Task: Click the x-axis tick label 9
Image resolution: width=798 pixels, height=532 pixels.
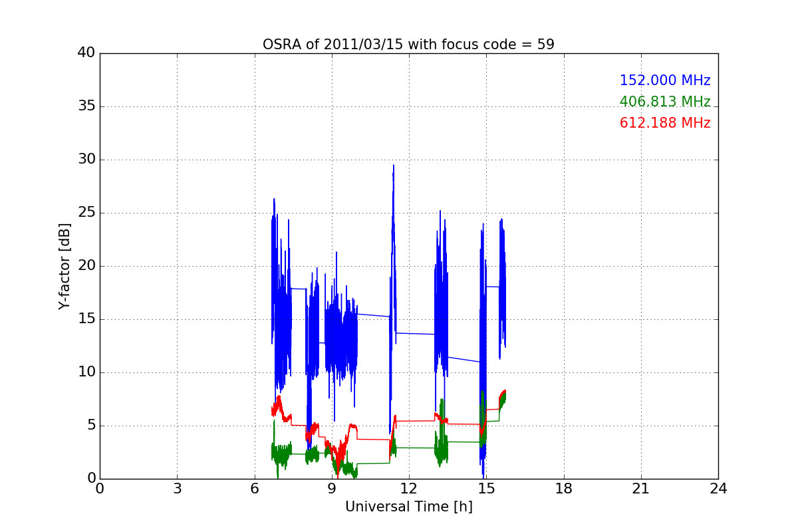Action: [x=332, y=489]
